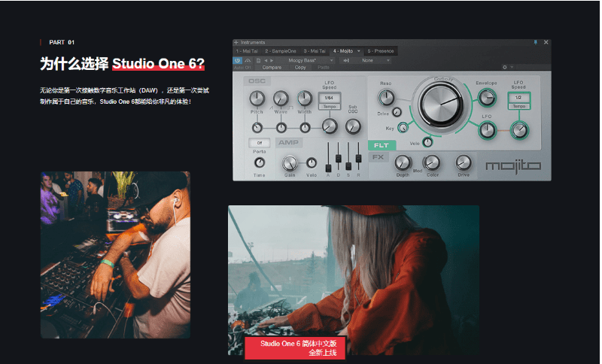Click the Decay (D) envelope fader
The width and height of the screenshot is (602, 364).
coord(338,158)
